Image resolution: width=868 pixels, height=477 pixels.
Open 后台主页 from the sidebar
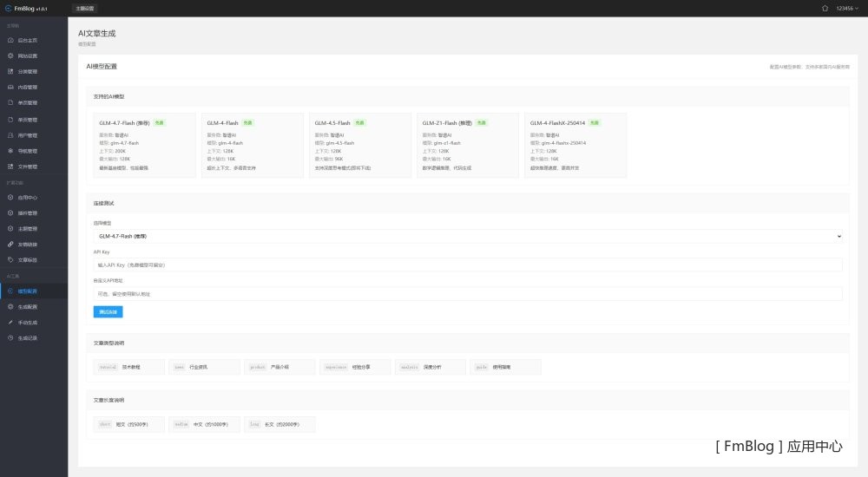click(x=27, y=41)
